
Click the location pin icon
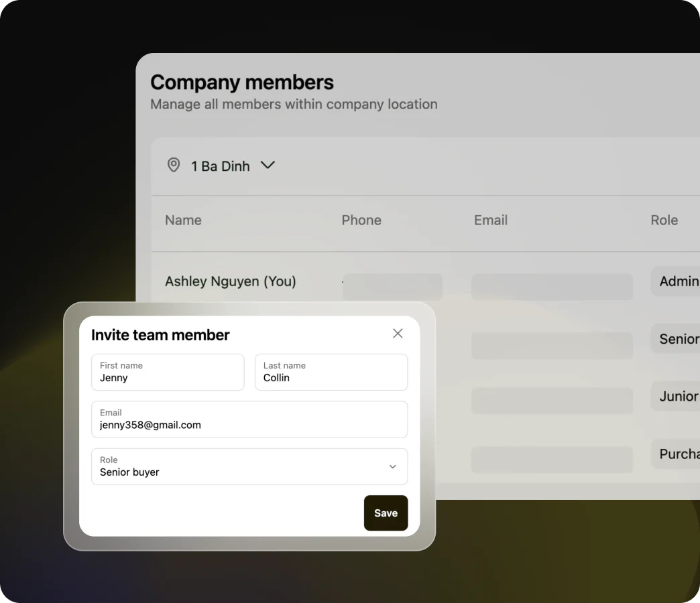coord(174,165)
